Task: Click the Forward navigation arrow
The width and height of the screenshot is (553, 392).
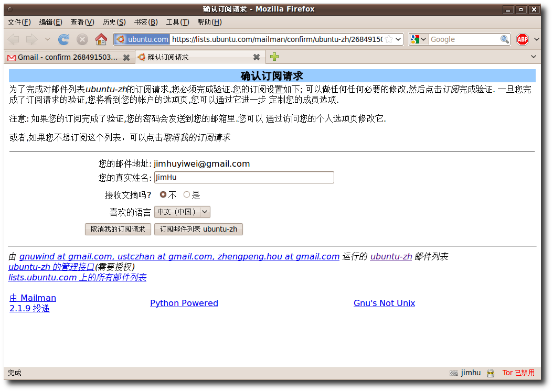Action: 31,39
